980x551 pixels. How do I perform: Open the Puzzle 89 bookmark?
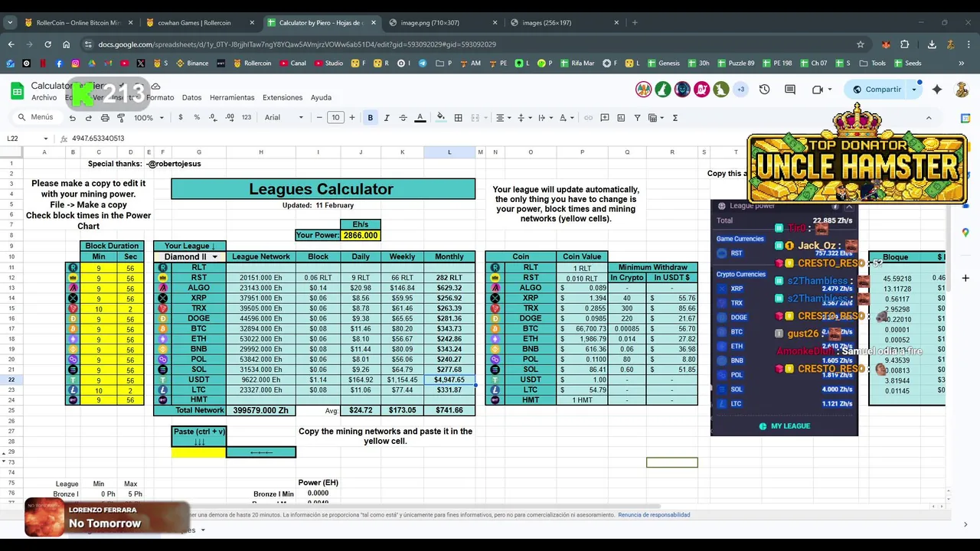(x=736, y=64)
